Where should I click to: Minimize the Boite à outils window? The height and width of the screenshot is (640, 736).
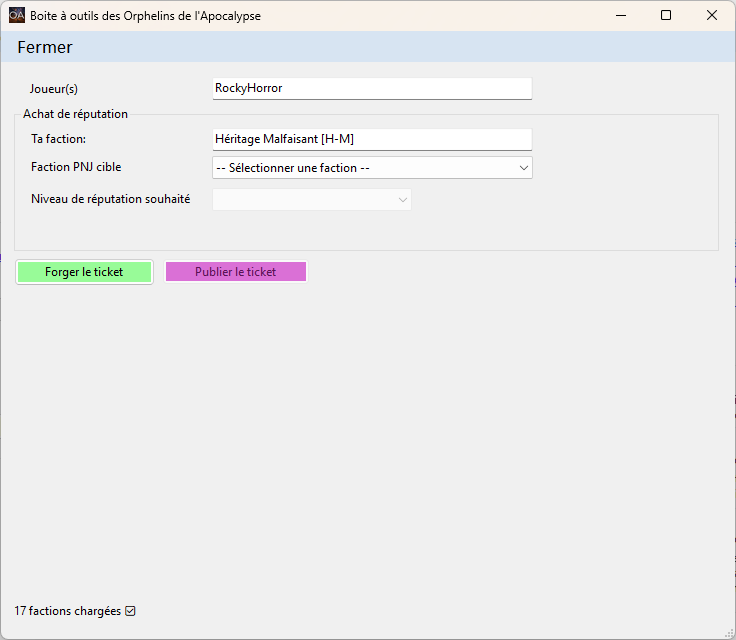pyautogui.click(x=620, y=16)
